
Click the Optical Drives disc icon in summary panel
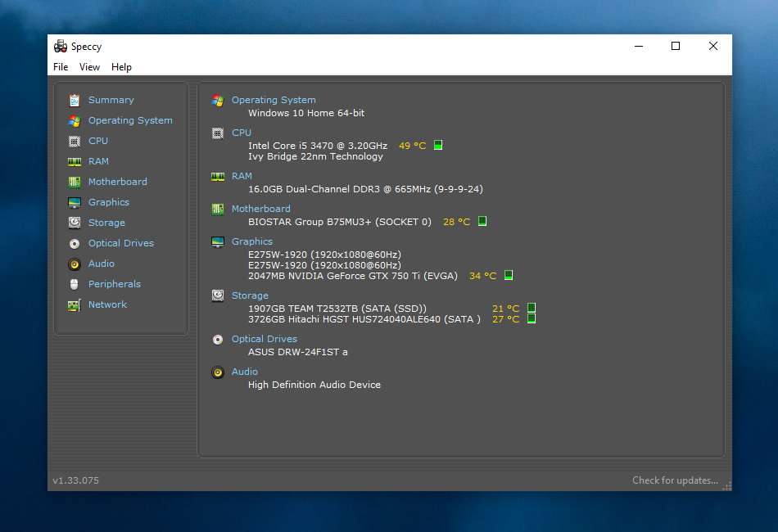[218, 339]
